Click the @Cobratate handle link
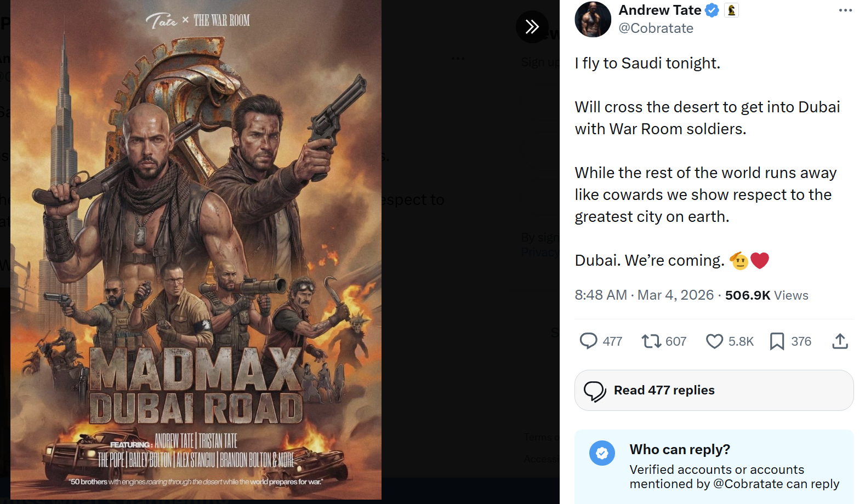Image resolution: width=865 pixels, height=504 pixels. pyautogui.click(x=656, y=28)
